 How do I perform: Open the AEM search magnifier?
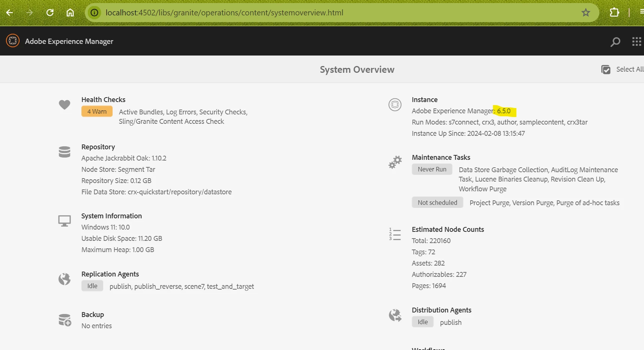coord(615,42)
